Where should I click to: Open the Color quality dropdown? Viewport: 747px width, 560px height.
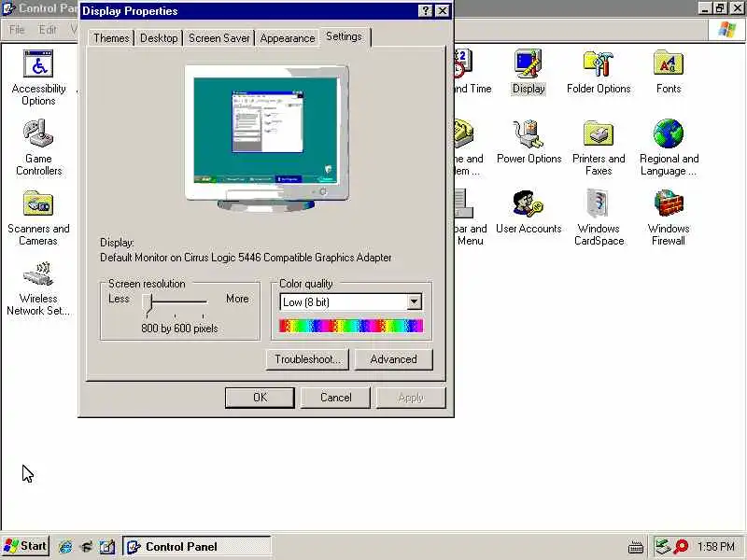[x=414, y=301]
